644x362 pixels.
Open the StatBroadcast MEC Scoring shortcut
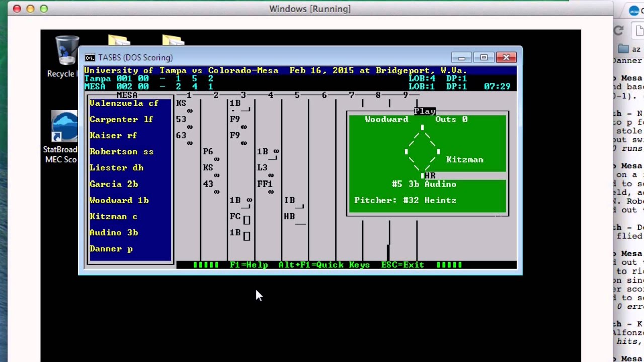coord(63,137)
